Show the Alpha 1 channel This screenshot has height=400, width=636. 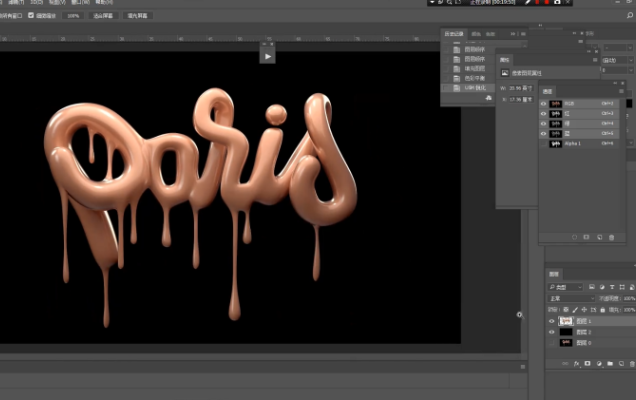pyautogui.click(x=544, y=143)
